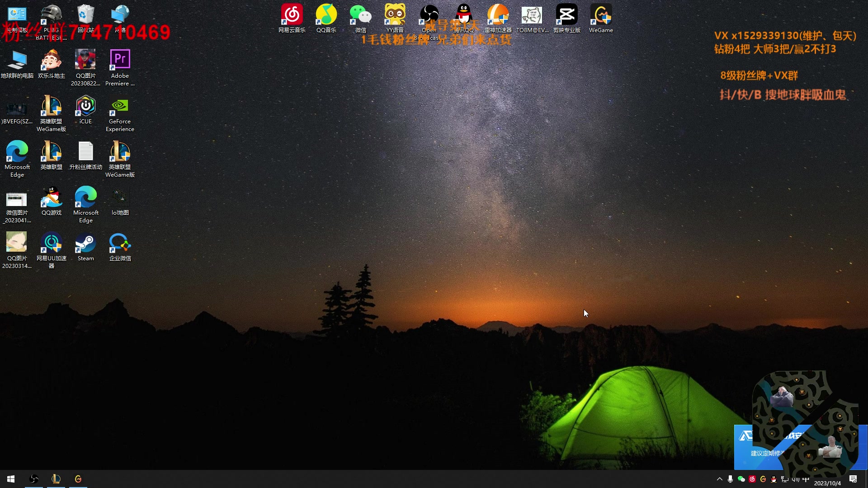Open the 欢乐斗地主 game shortcut
Viewport: 868px width, 488px height.
pos(52,64)
